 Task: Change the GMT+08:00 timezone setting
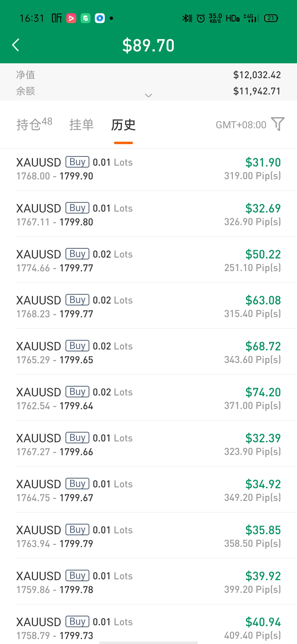click(241, 125)
